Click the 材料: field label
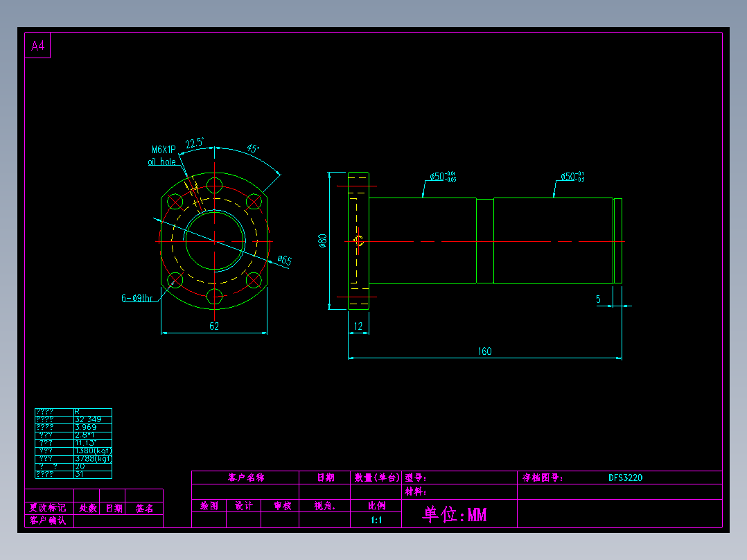This screenshot has height=560, width=747. [416, 492]
